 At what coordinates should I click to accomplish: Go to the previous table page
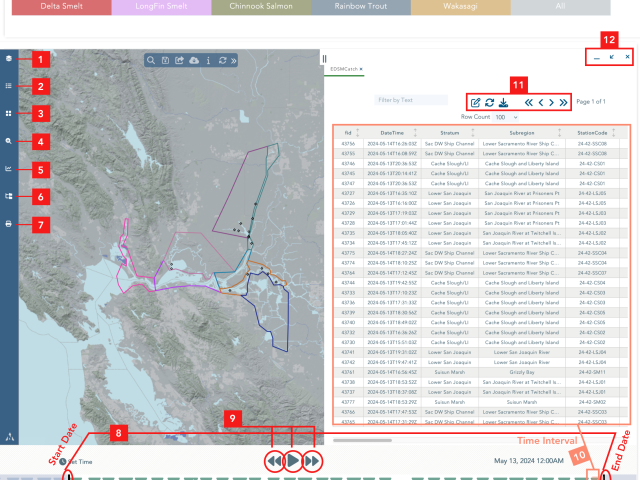point(541,102)
